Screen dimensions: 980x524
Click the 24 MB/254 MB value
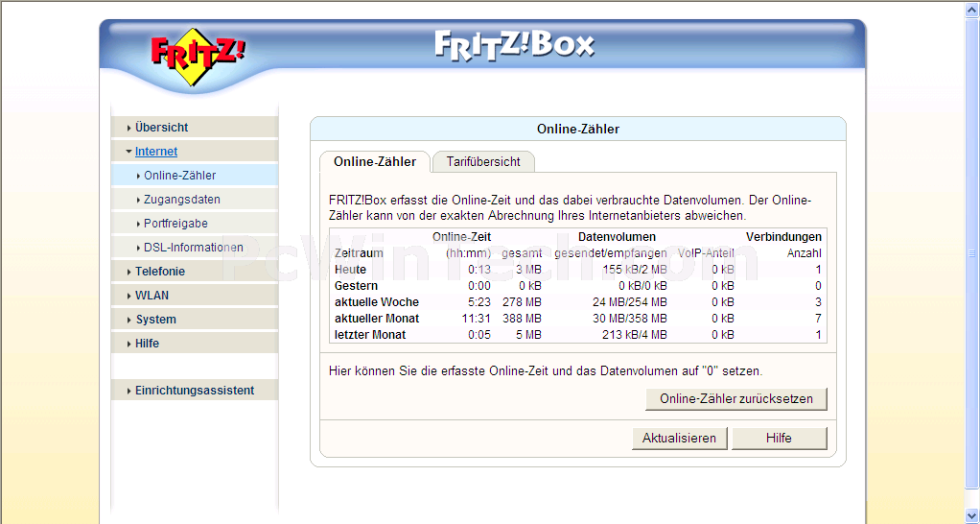click(629, 302)
